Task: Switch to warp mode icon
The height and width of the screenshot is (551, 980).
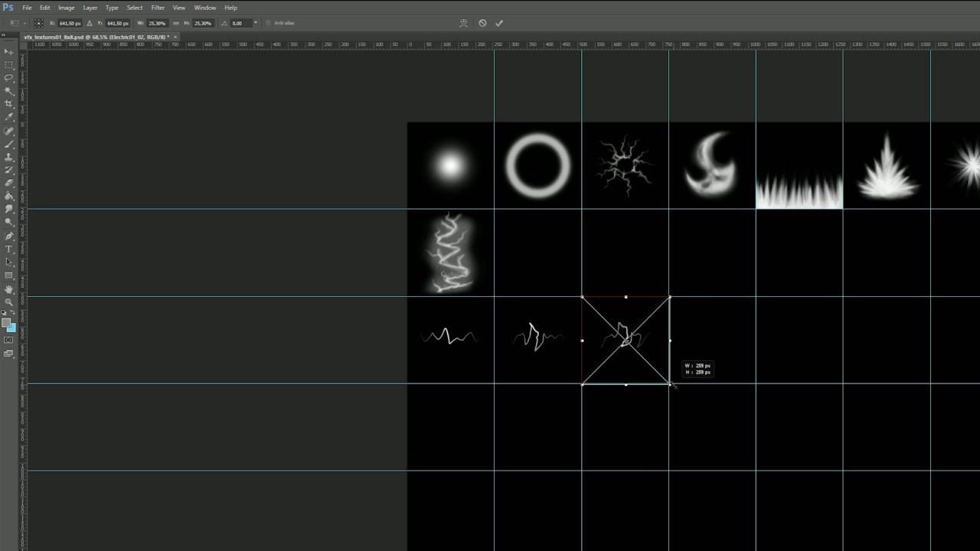Action: tap(463, 23)
